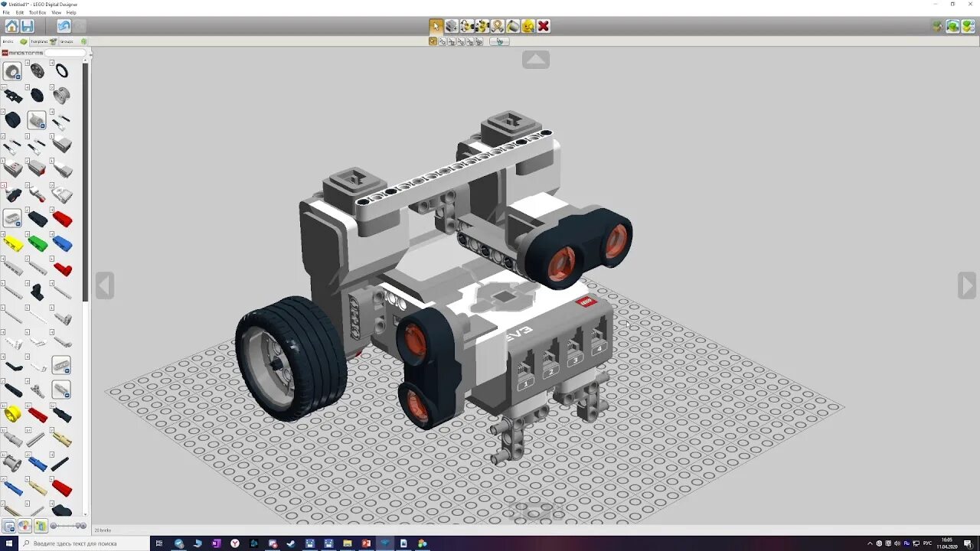Enable colour selection mode
The image size is (980, 551).
[460, 41]
